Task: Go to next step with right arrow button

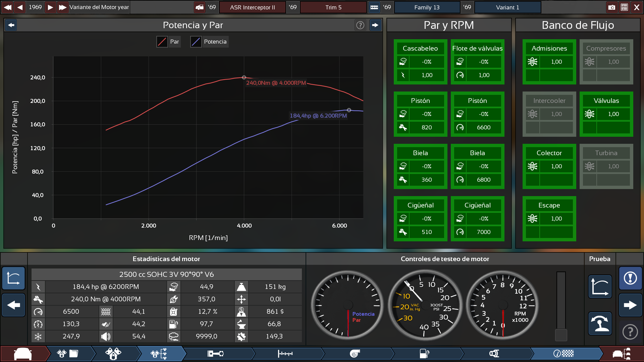Action: click(x=630, y=305)
